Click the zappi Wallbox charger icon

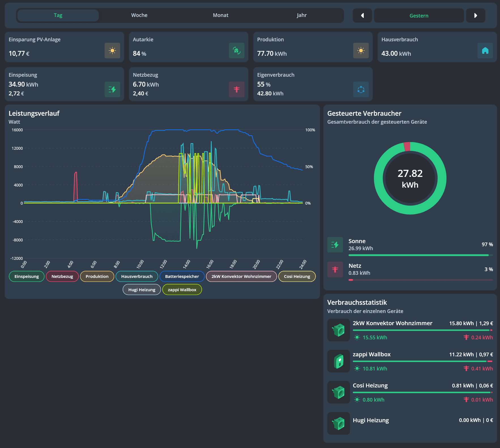click(x=339, y=361)
